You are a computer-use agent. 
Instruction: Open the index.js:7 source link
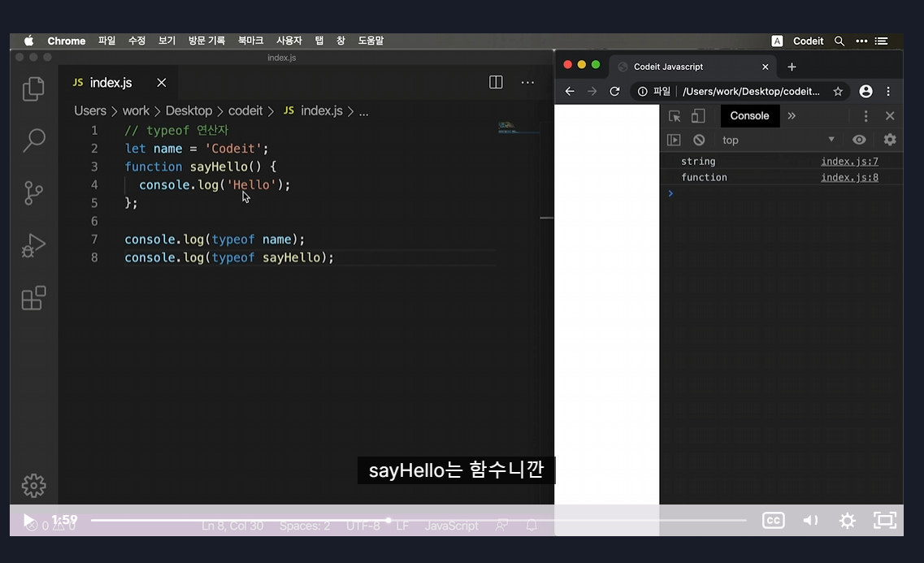coord(849,161)
